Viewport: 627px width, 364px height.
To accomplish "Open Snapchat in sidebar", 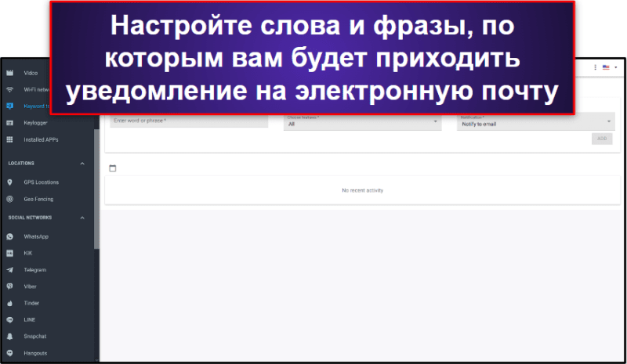I will (x=35, y=337).
